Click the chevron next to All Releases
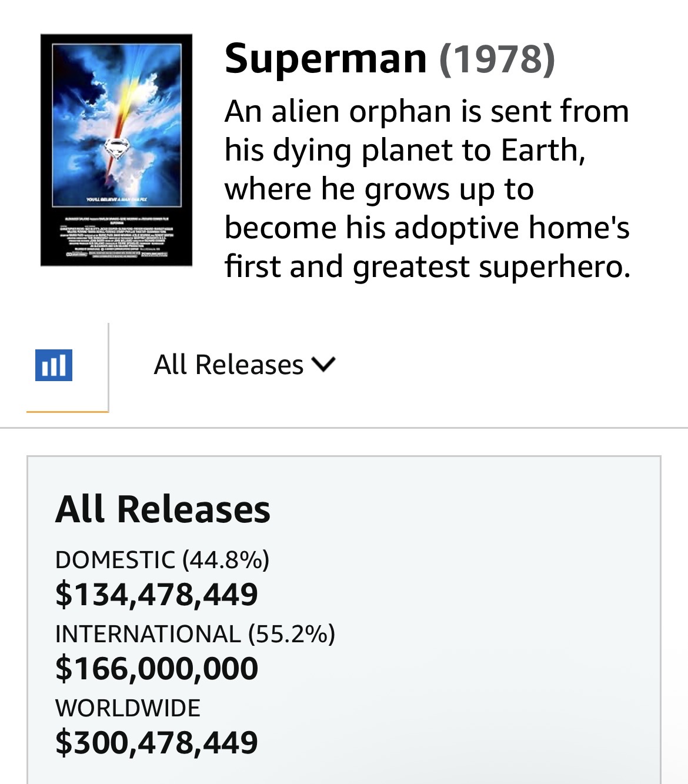Viewport: 688px width, 784px height. click(x=324, y=365)
